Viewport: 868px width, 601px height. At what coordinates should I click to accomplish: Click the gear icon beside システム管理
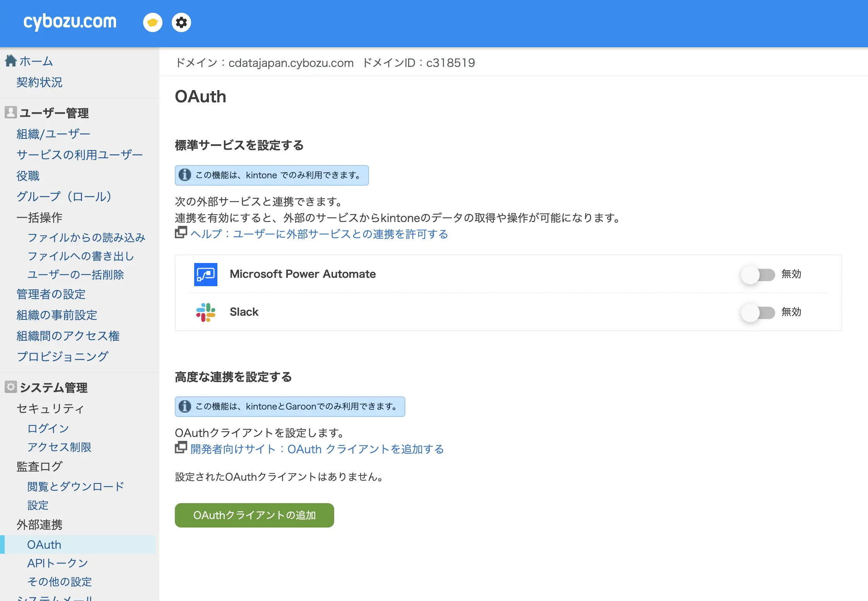[x=10, y=387]
